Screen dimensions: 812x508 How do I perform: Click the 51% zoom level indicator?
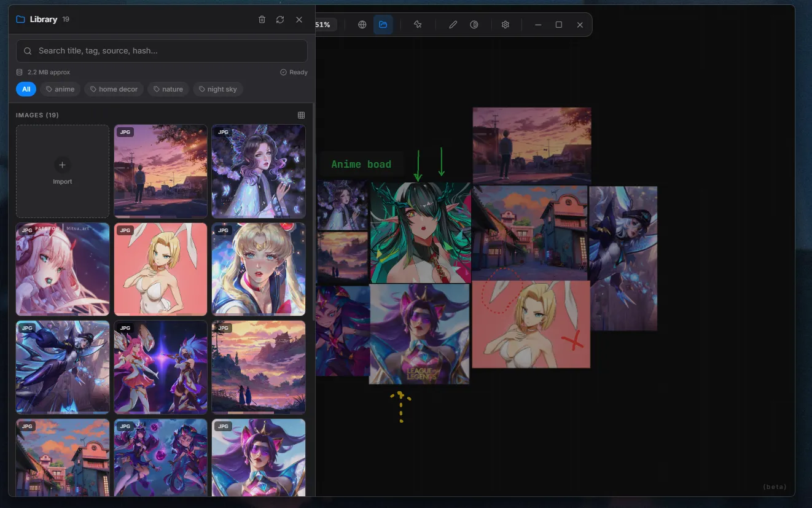tap(323, 25)
